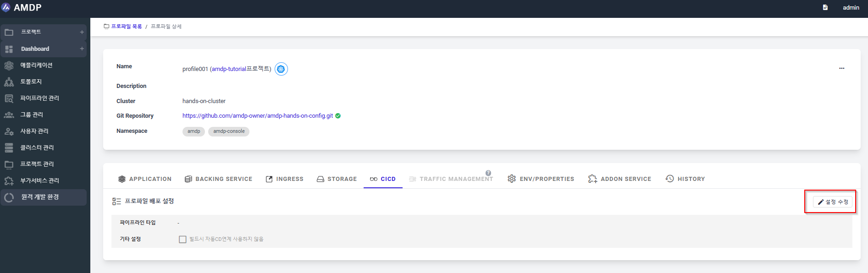Switch to the BACKING SERVICE tab
Viewport: 868px width, 273px height.
(218, 179)
